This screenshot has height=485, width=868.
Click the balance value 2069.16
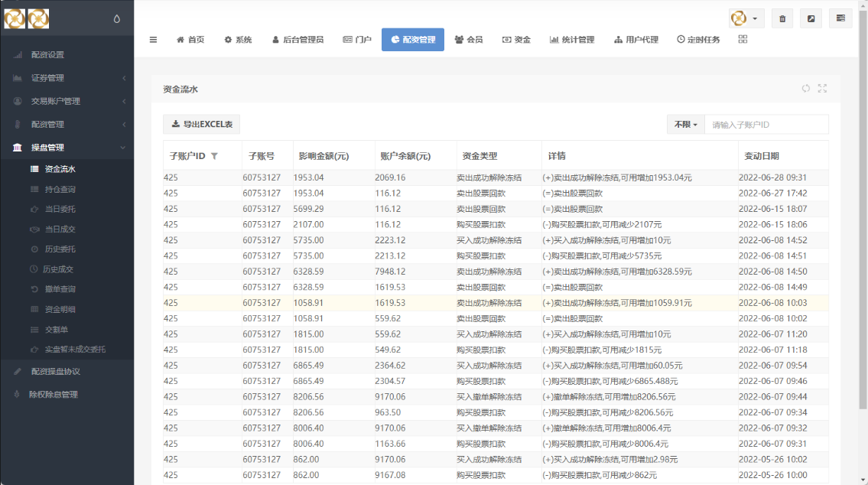[390, 177]
